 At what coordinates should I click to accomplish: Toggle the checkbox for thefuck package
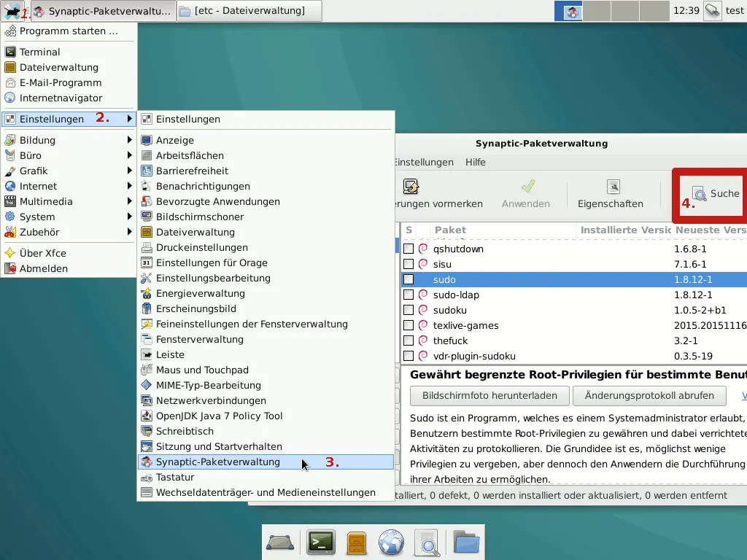pyautogui.click(x=409, y=341)
